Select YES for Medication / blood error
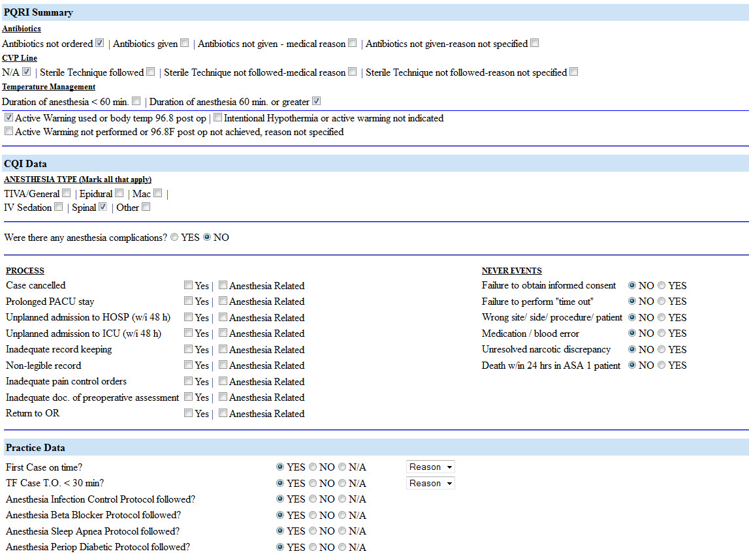Viewport: 749px width, 560px height. pos(661,334)
